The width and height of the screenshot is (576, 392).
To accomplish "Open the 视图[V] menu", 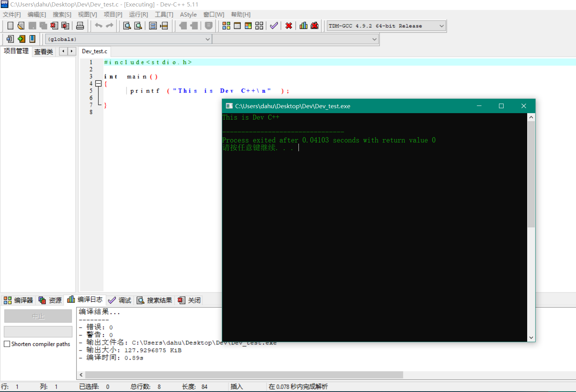I will pos(87,14).
